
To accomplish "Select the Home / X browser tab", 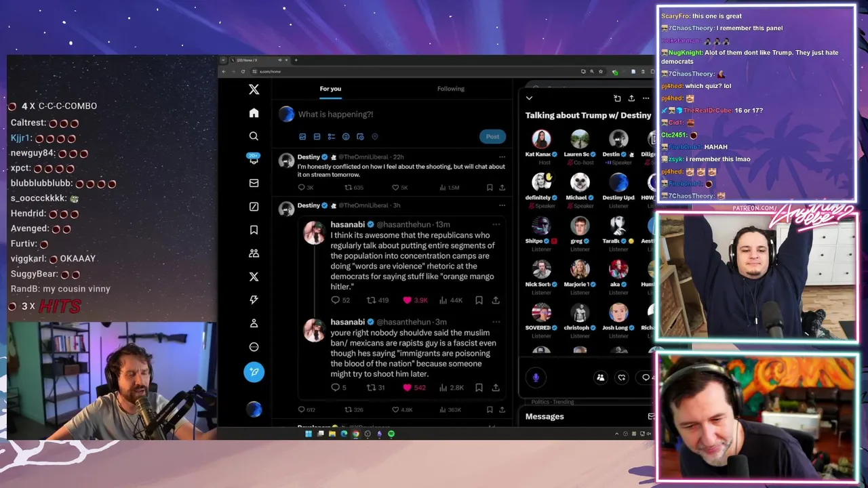I will click(x=260, y=60).
